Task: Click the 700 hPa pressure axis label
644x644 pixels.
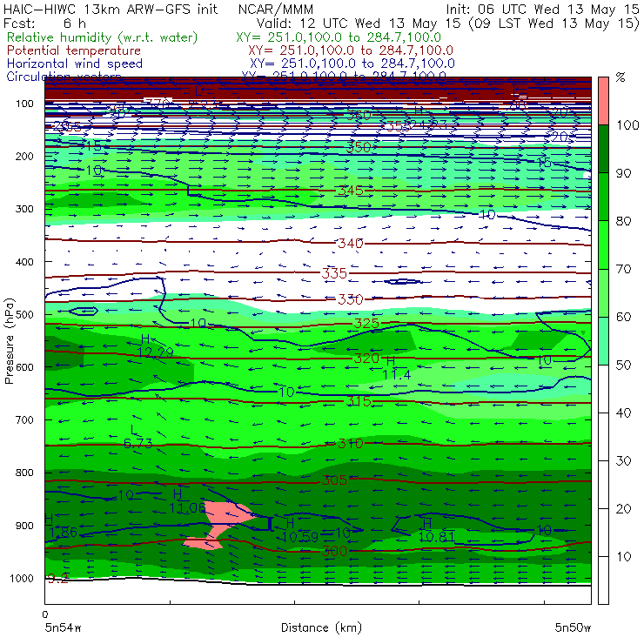Action: pyautogui.click(x=24, y=419)
